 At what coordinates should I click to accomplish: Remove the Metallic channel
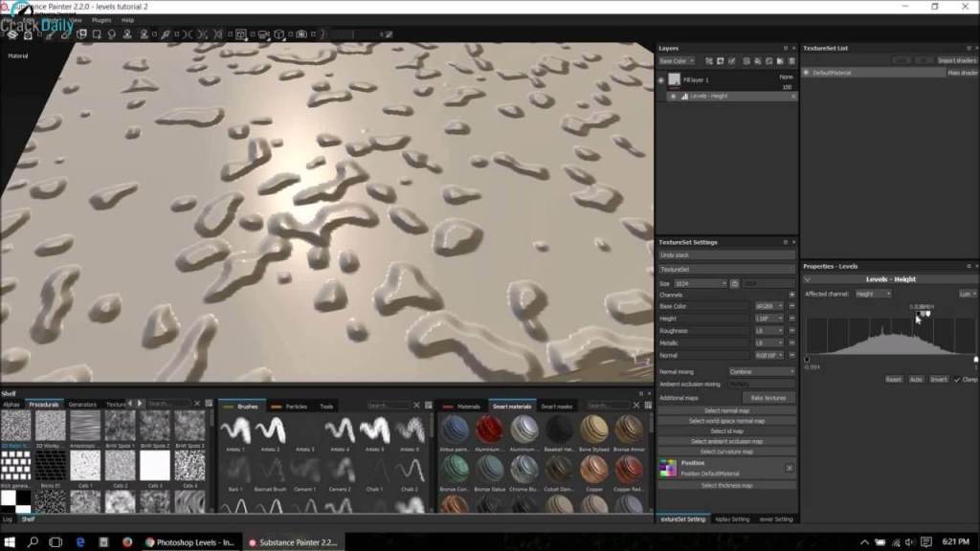(x=791, y=342)
